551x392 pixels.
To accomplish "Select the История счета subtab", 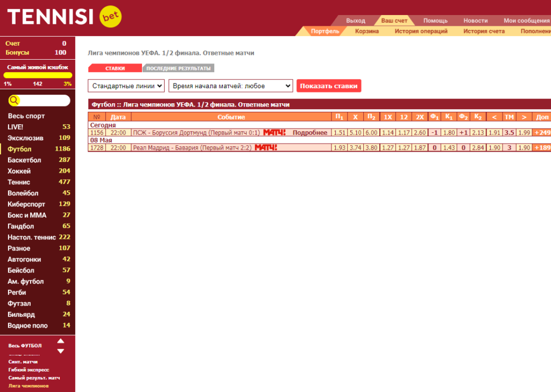I will click(484, 31).
